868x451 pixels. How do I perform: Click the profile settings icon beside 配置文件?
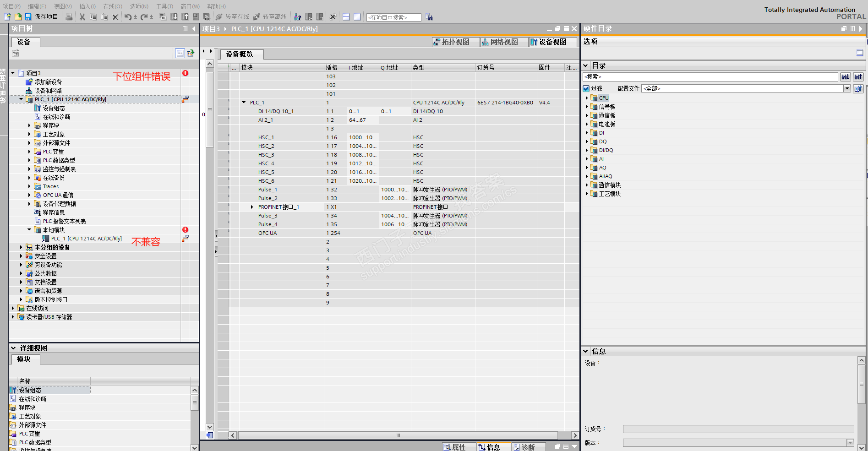tap(858, 88)
